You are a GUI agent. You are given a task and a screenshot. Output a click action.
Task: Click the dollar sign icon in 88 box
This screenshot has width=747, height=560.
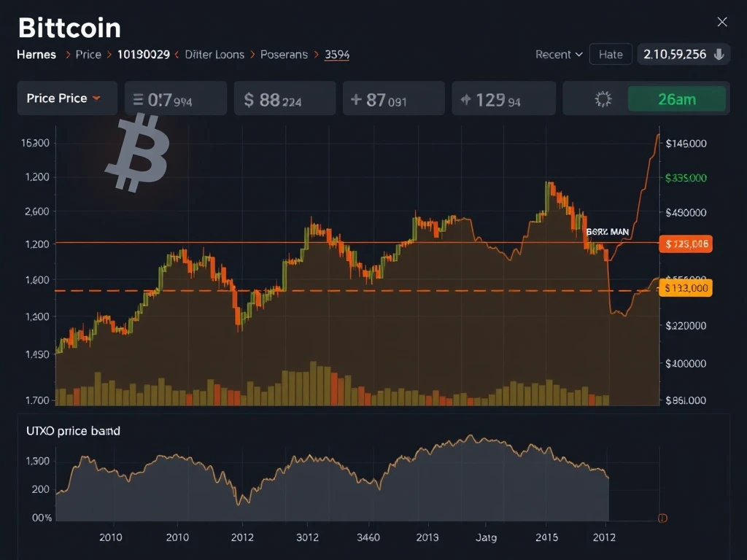tap(249, 100)
